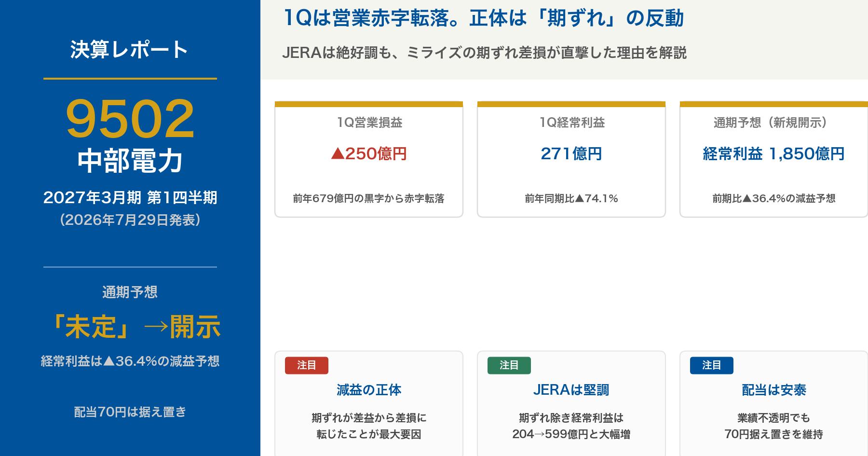Click the title 1Qは営業赤字転落。正体は「期ずれ」の反動
Screen dimensions: 868x456
click(484, 18)
